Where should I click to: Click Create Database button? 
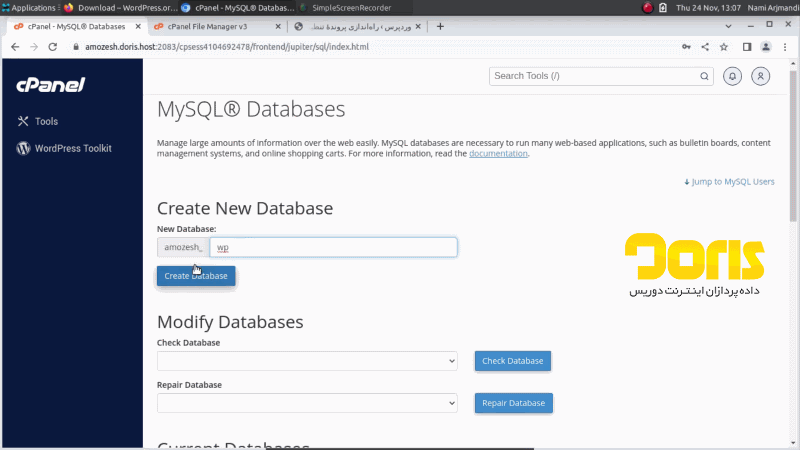[x=196, y=276]
